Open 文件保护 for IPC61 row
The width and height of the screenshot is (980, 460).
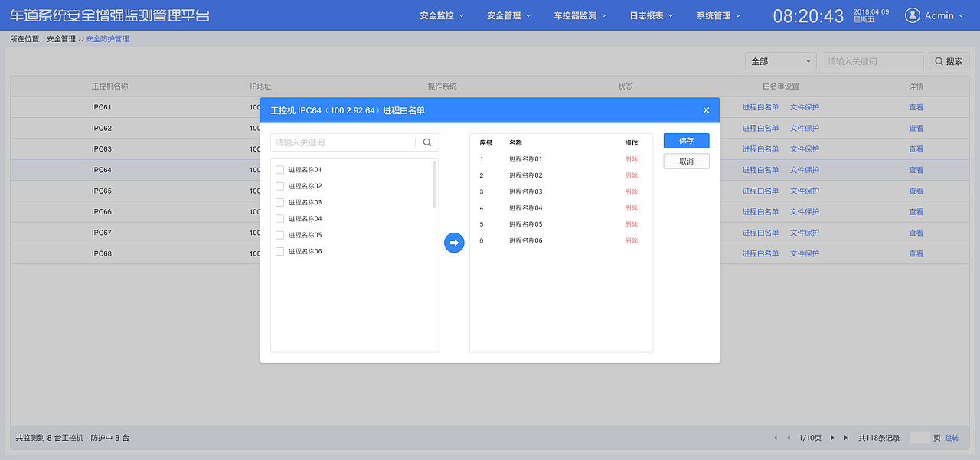805,107
